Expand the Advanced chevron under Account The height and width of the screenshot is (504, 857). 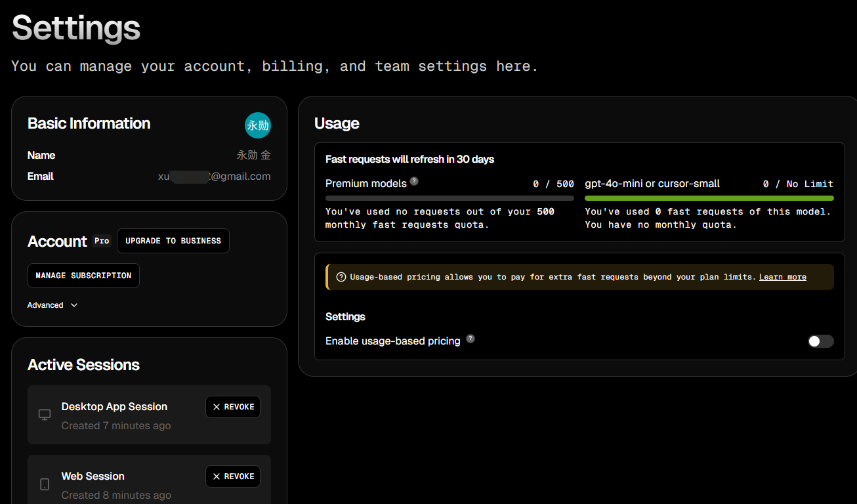(74, 305)
